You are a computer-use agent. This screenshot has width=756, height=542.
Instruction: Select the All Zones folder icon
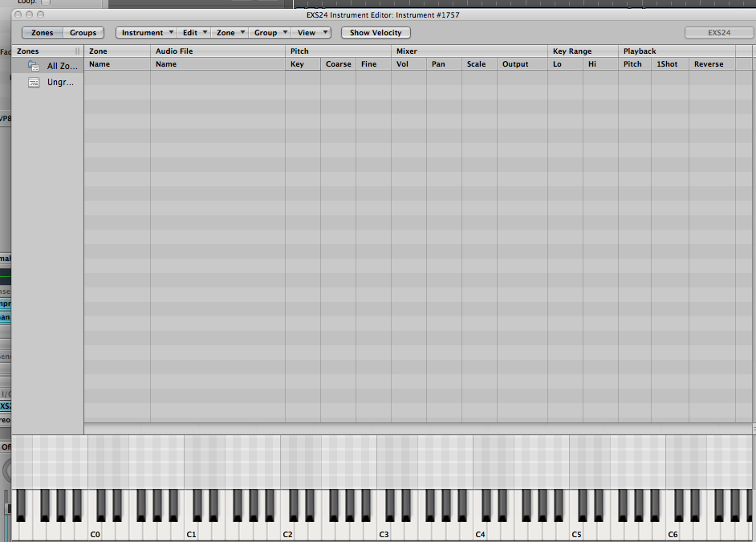[x=33, y=66]
